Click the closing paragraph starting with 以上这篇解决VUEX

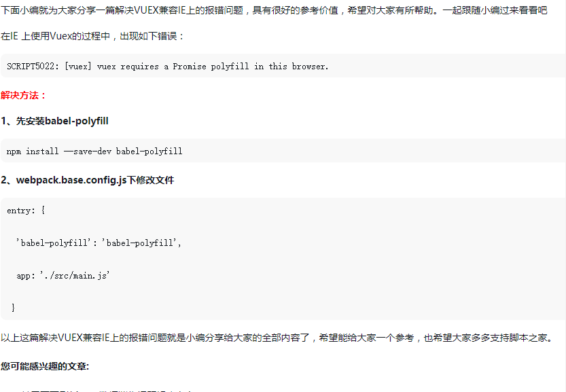pyautogui.click(x=277, y=338)
